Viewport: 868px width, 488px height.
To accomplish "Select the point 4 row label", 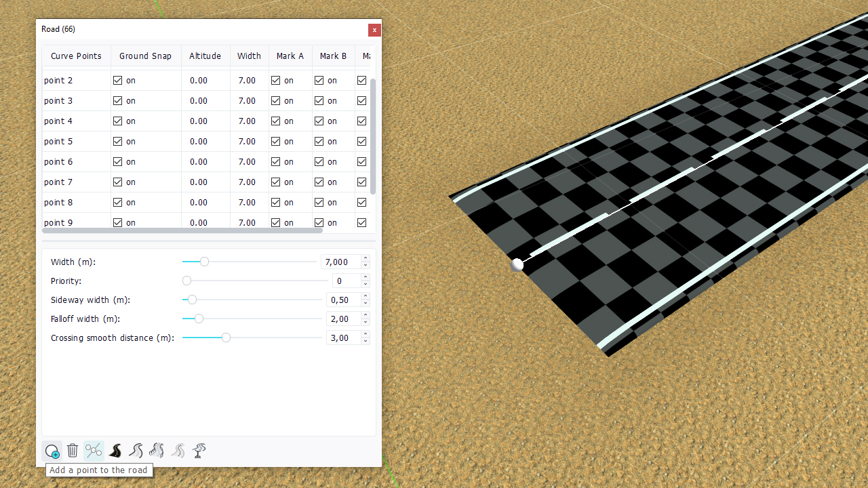I will point(58,121).
